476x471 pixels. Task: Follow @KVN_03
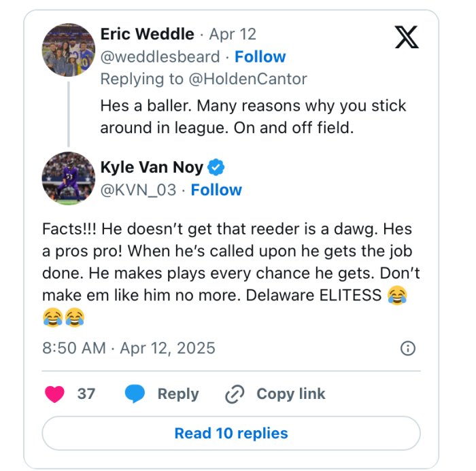[x=216, y=190]
